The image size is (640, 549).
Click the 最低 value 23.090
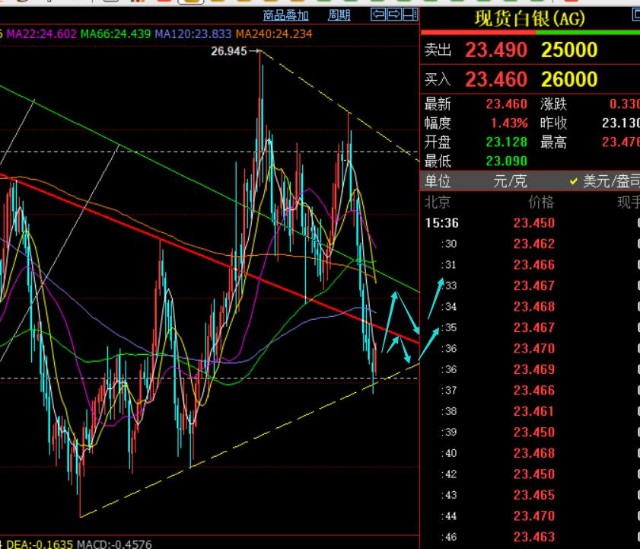pos(506,160)
